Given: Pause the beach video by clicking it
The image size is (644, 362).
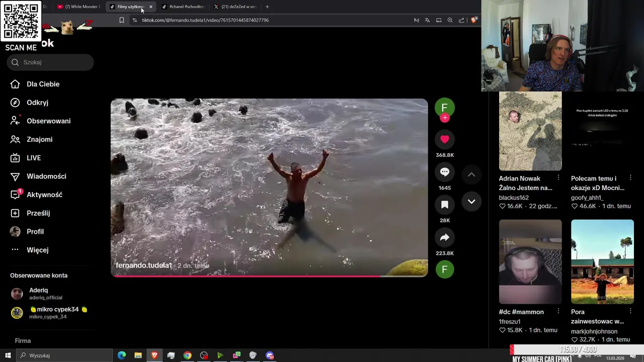Looking at the screenshot, I should click(x=269, y=188).
